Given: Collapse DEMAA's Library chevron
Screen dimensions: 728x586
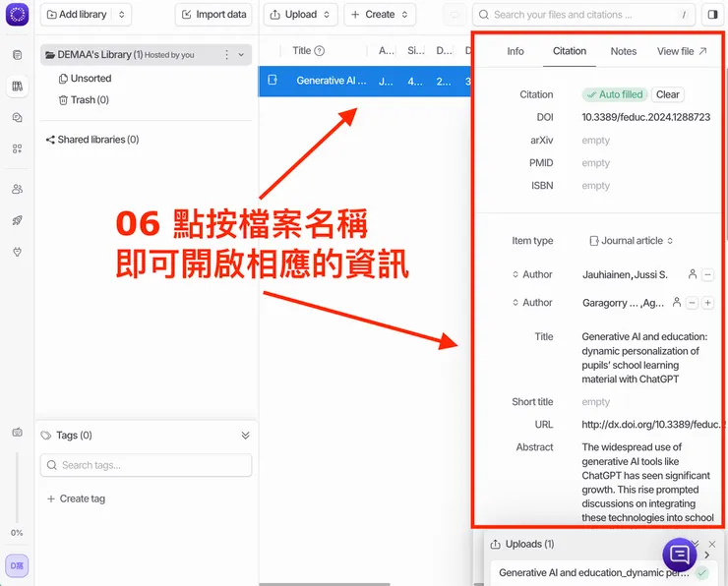Looking at the screenshot, I should point(241,55).
